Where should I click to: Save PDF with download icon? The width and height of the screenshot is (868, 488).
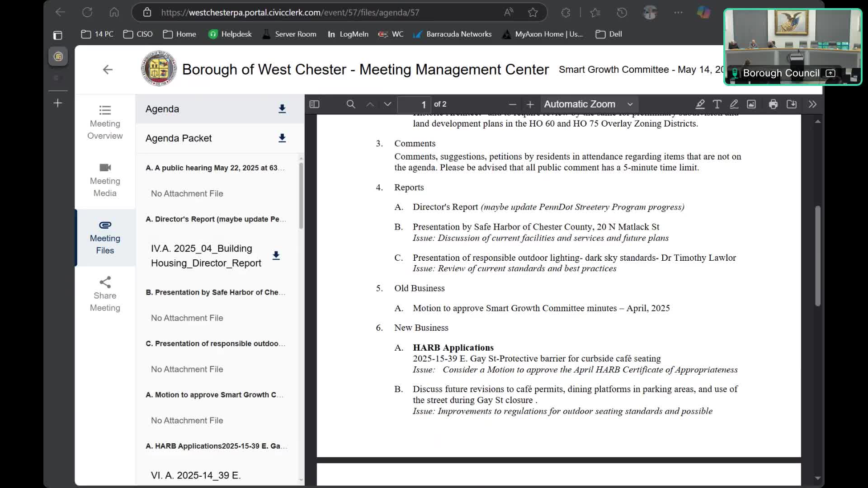tap(792, 104)
